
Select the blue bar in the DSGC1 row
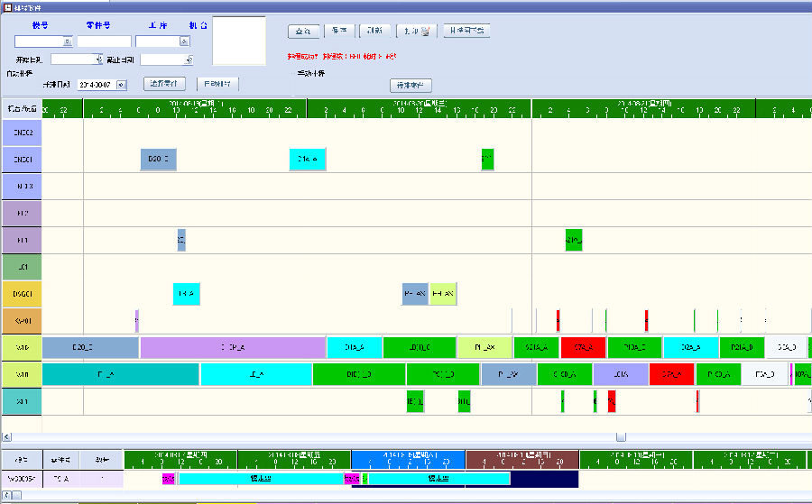click(415, 294)
